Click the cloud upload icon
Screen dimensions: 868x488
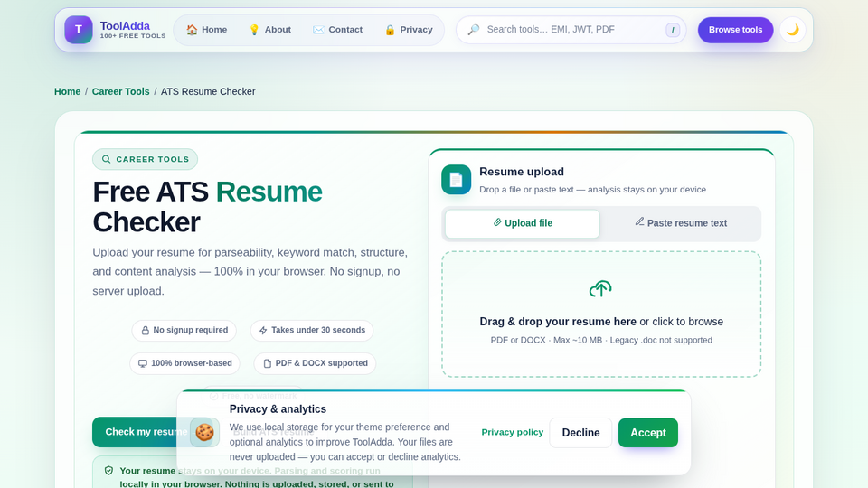point(600,289)
